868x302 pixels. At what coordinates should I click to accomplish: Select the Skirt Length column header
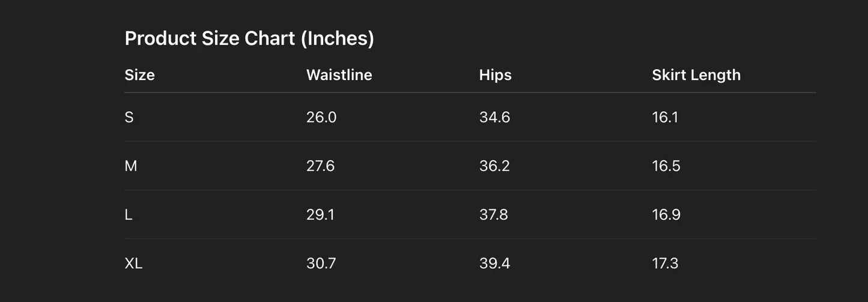click(x=696, y=75)
